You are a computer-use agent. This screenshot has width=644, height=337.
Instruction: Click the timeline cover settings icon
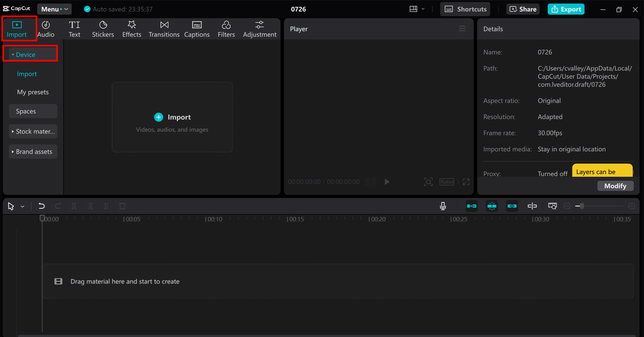click(552, 206)
